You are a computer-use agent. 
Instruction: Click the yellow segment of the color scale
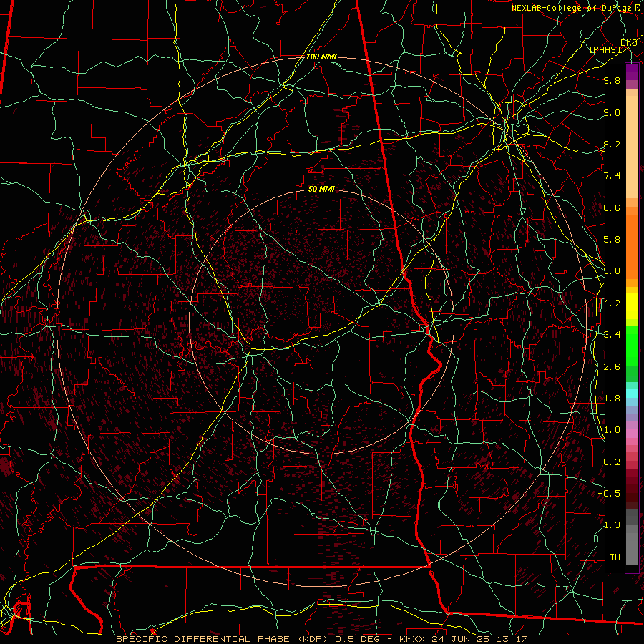pyautogui.click(x=632, y=306)
